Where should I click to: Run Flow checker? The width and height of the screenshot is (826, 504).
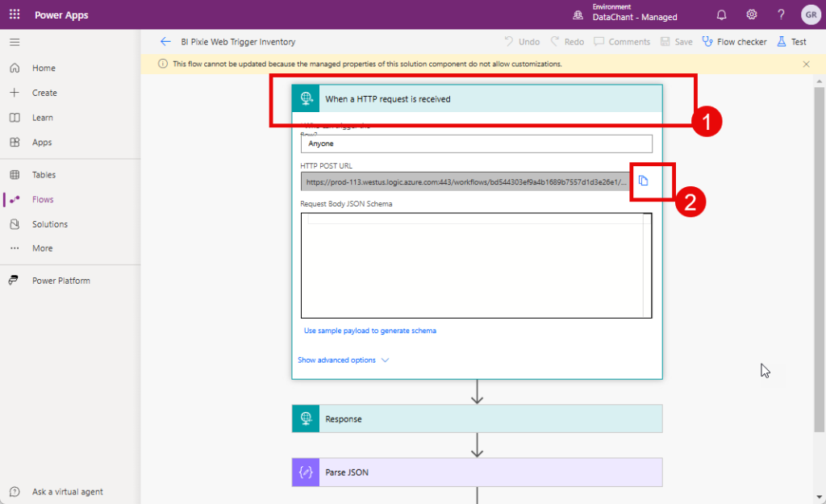pos(734,42)
